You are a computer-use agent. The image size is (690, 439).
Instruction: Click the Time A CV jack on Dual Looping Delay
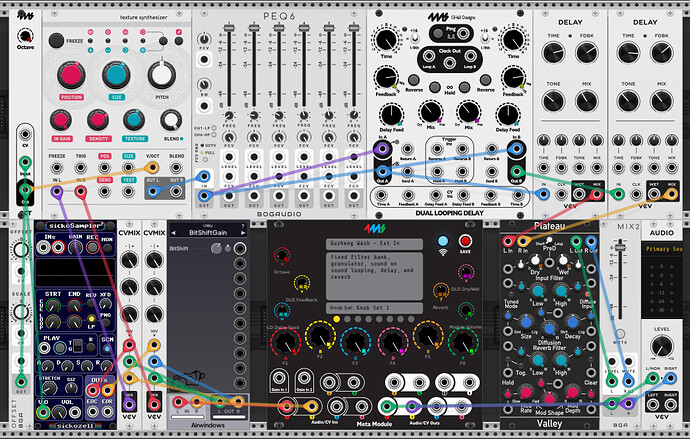382,195
